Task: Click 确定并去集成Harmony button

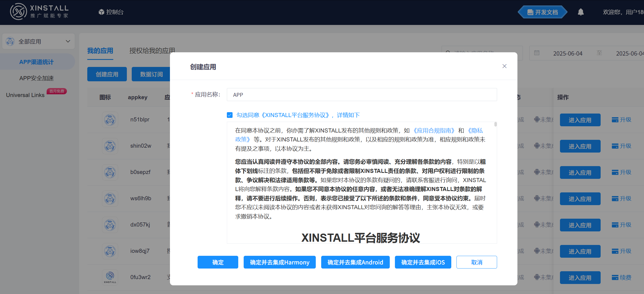Action: point(280,262)
